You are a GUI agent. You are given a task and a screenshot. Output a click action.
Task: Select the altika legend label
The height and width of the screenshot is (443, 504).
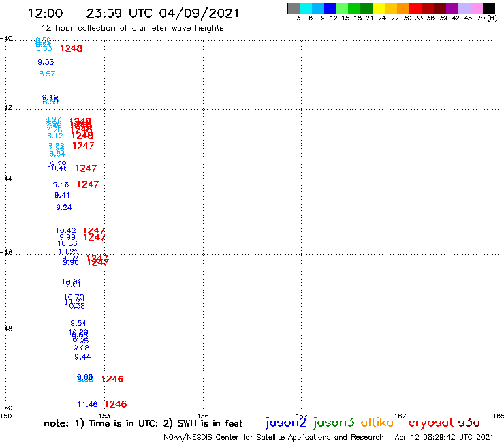tap(377, 422)
